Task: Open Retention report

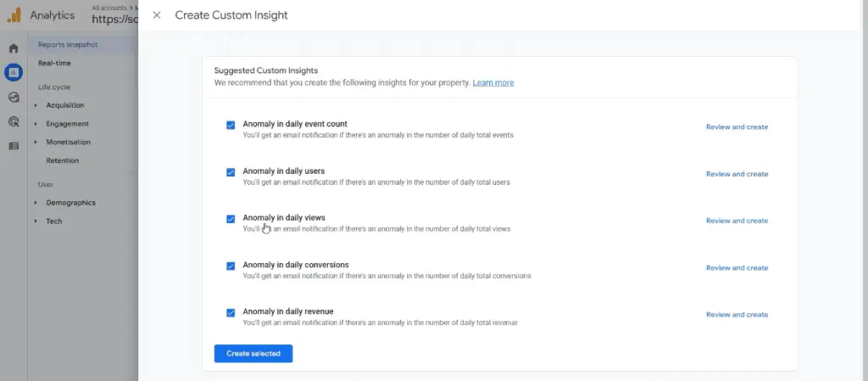Action: click(63, 160)
